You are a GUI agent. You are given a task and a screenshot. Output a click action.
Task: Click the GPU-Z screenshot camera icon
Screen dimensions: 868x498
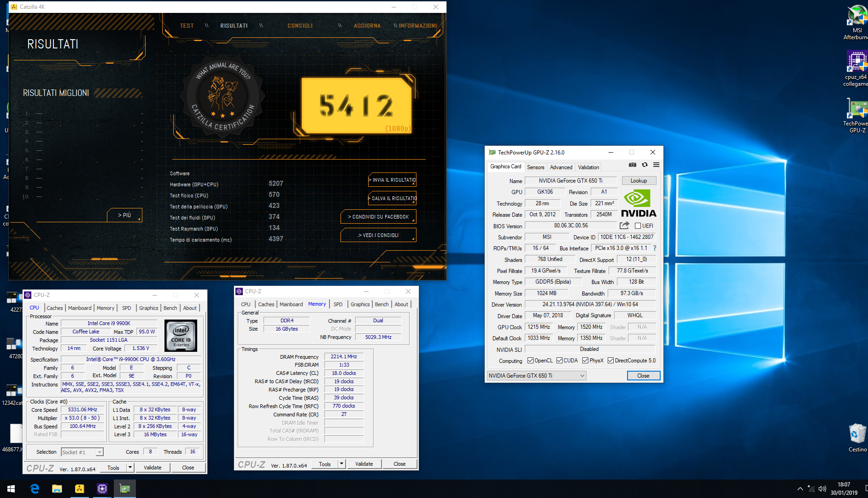633,165
